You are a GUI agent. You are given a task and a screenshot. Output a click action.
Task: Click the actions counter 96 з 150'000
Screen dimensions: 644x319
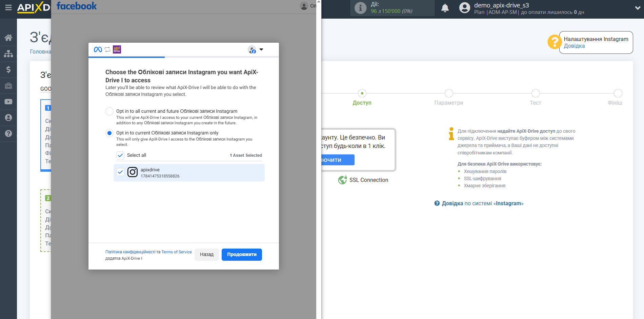click(391, 11)
